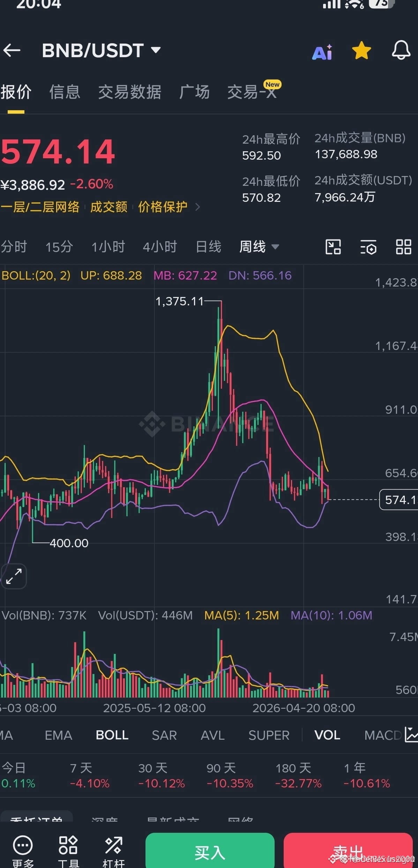Tap the 30 天 -10.12% performance
This screenshot has width=418, height=868.
(161, 776)
